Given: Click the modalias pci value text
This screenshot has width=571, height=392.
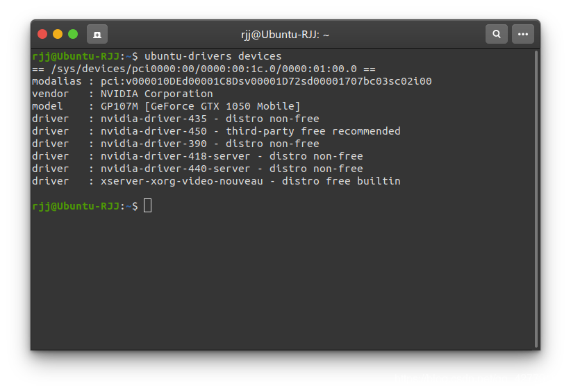Looking at the screenshot, I should [x=266, y=81].
